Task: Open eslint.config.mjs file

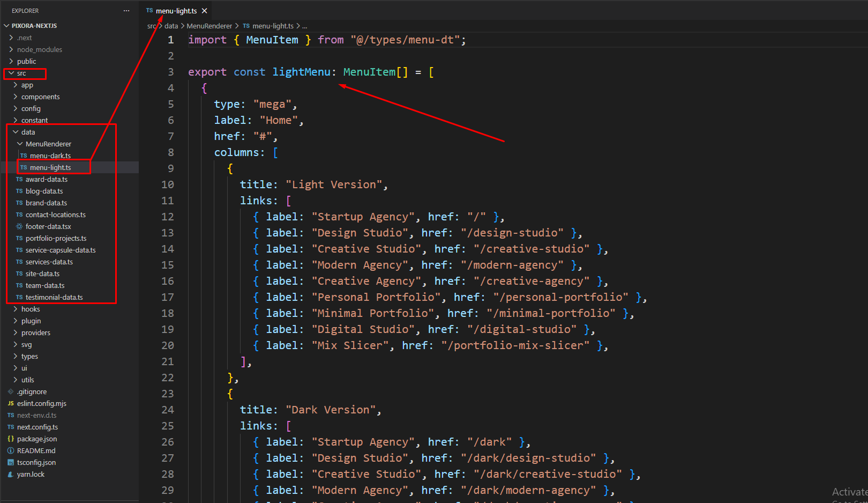Action: tap(41, 403)
